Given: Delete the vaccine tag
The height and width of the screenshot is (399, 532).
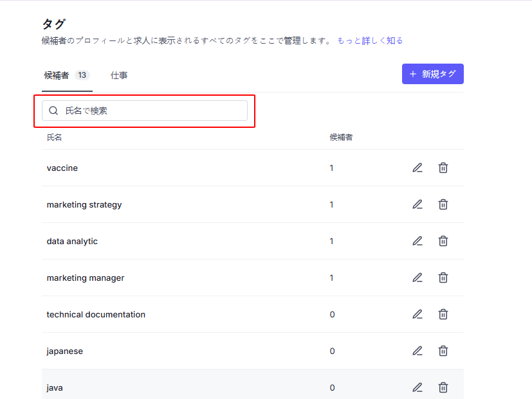Looking at the screenshot, I should (443, 168).
